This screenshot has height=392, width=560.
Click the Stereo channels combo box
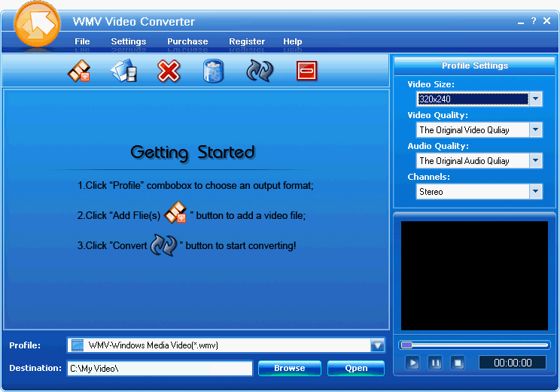(x=479, y=191)
